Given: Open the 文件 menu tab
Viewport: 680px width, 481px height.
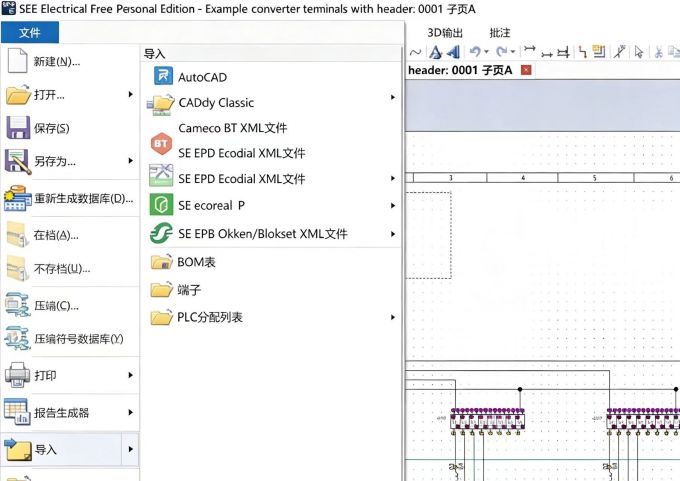Looking at the screenshot, I should click(x=29, y=33).
